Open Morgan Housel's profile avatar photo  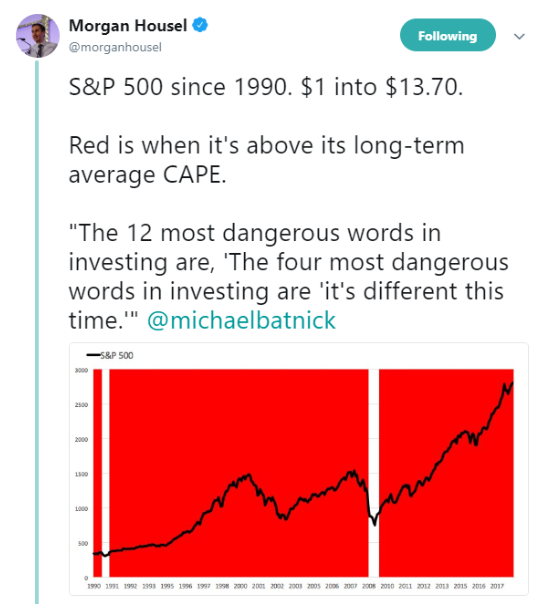(37, 36)
